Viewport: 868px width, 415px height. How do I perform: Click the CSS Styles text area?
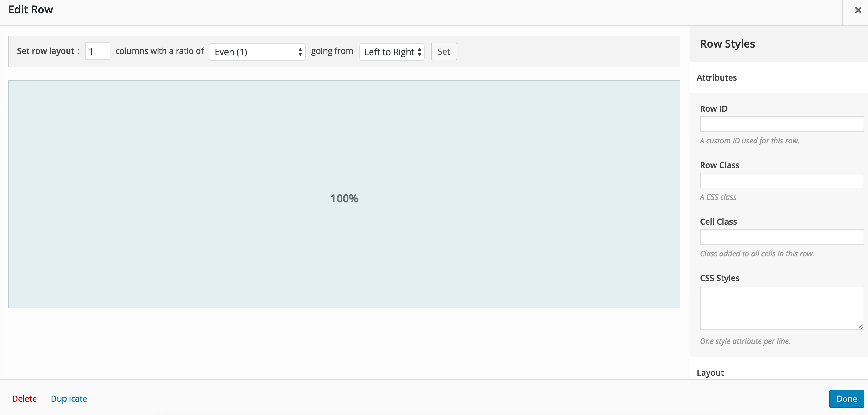click(x=782, y=308)
